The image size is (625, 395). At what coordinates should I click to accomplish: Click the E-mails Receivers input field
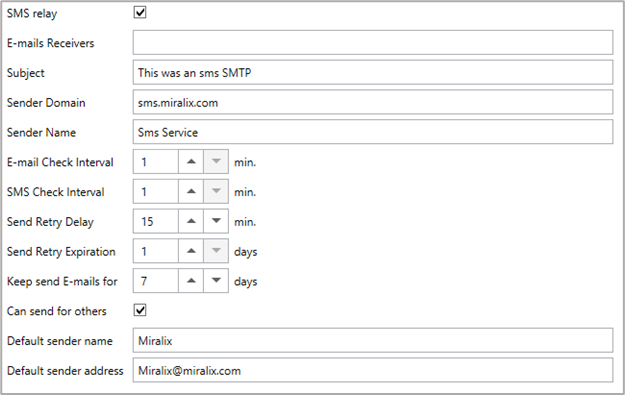point(373,43)
